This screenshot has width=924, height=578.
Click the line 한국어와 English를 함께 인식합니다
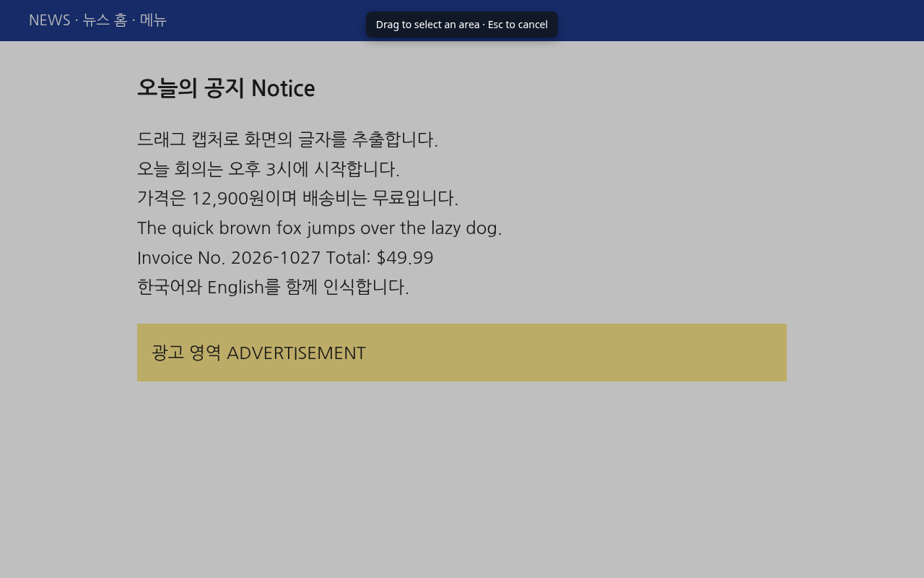[x=273, y=287]
